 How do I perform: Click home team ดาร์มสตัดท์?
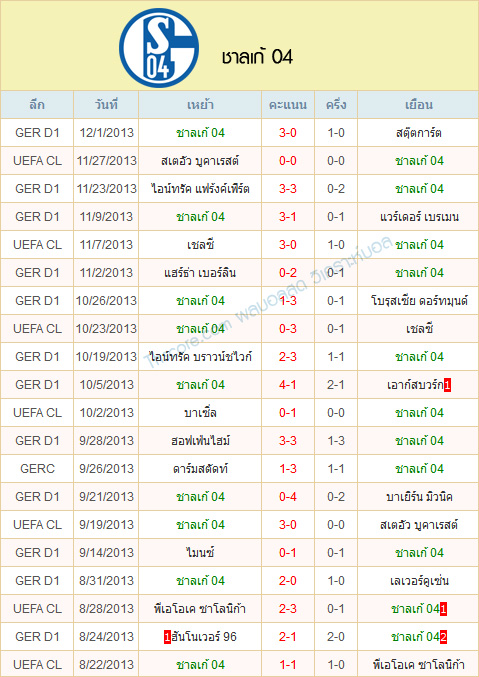click(x=200, y=468)
